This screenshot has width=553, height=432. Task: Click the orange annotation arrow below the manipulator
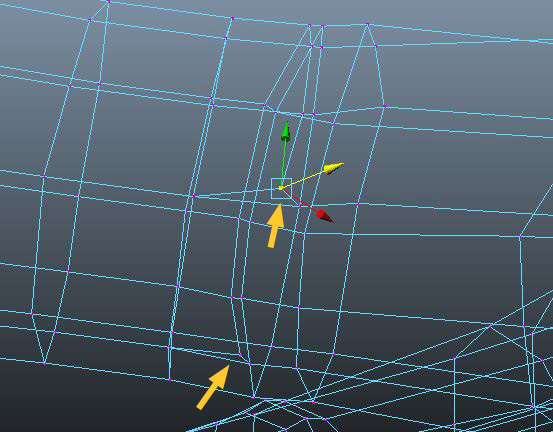click(276, 226)
